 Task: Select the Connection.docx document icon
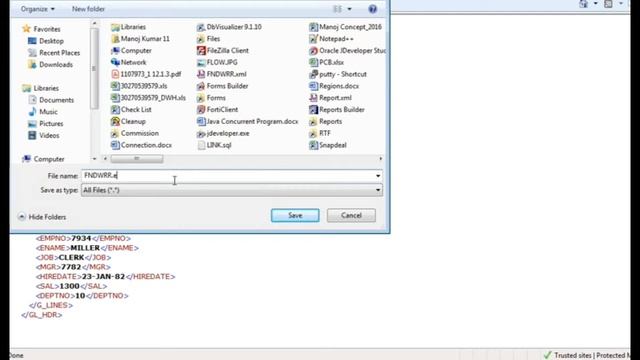[x=115, y=145]
